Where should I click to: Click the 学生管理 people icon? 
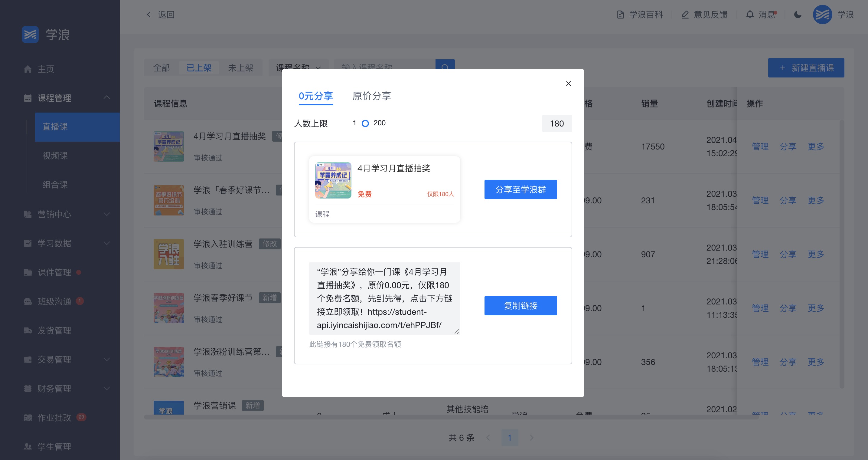point(28,446)
